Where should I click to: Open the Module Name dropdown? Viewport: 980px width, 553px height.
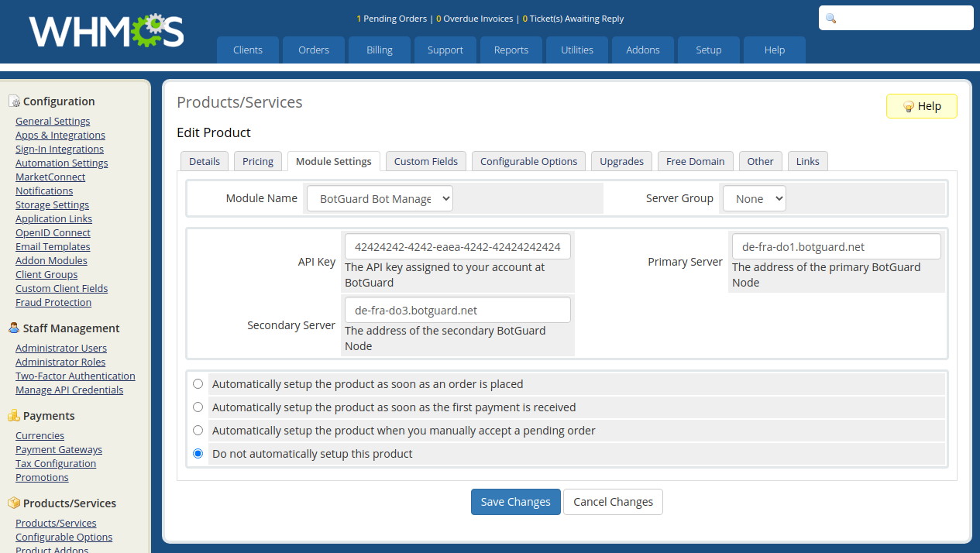pos(380,199)
